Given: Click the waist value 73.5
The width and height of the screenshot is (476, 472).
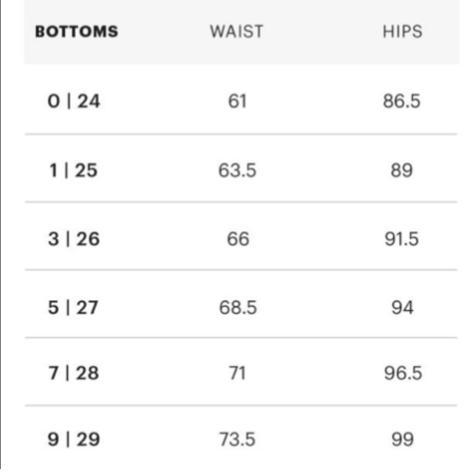Looking at the screenshot, I should point(237,439).
